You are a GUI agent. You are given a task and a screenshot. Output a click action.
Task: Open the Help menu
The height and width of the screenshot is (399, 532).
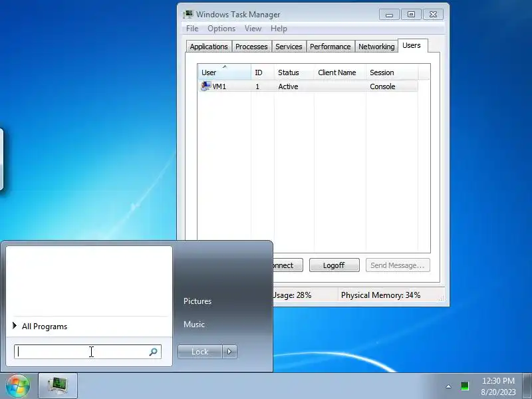pyautogui.click(x=279, y=29)
